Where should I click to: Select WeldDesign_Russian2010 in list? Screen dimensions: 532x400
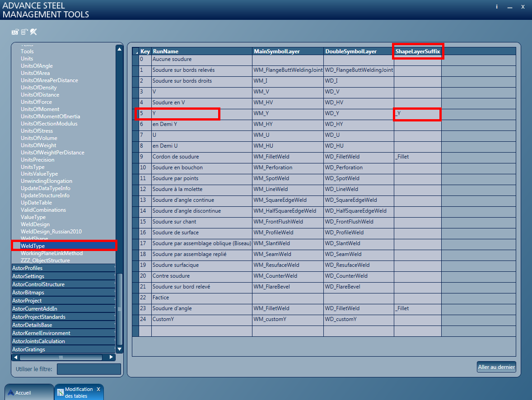pyautogui.click(x=51, y=232)
